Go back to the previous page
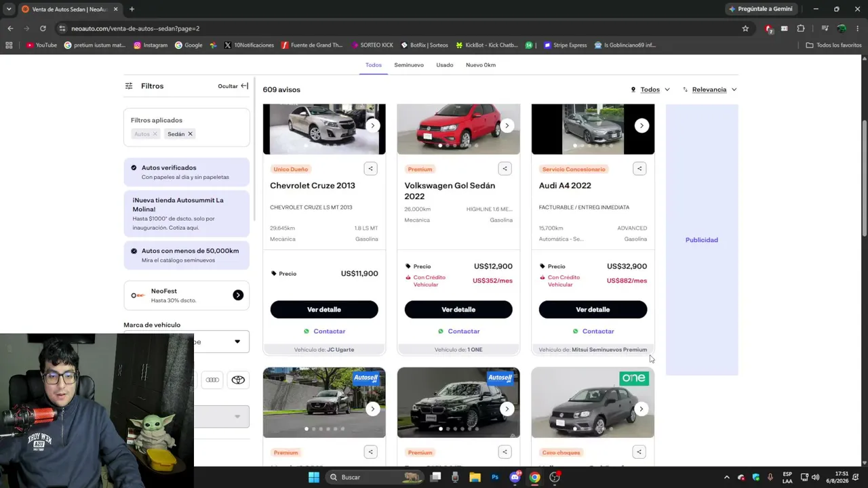Image resolution: width=868 pixels, height=488 pixels. click(x=10, y=28)
